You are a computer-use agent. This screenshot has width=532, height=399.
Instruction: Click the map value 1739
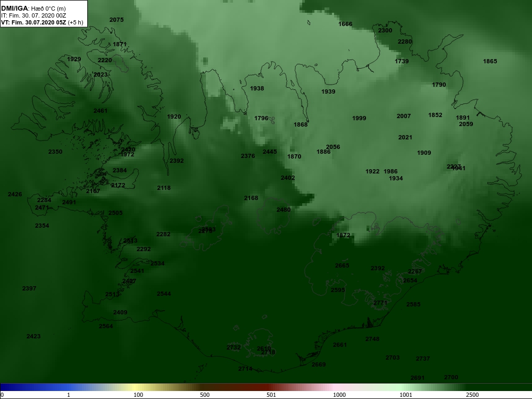(x=402, y=61)
